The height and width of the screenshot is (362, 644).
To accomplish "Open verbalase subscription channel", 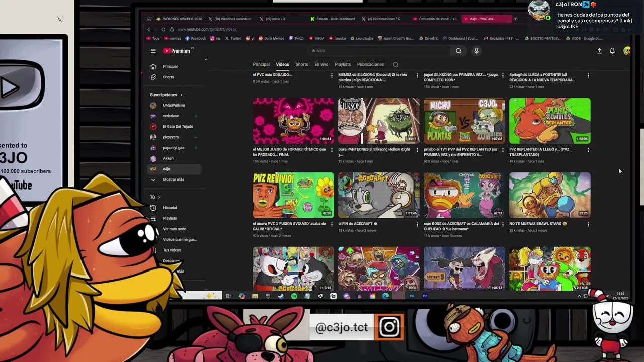I will pos(171,116).
